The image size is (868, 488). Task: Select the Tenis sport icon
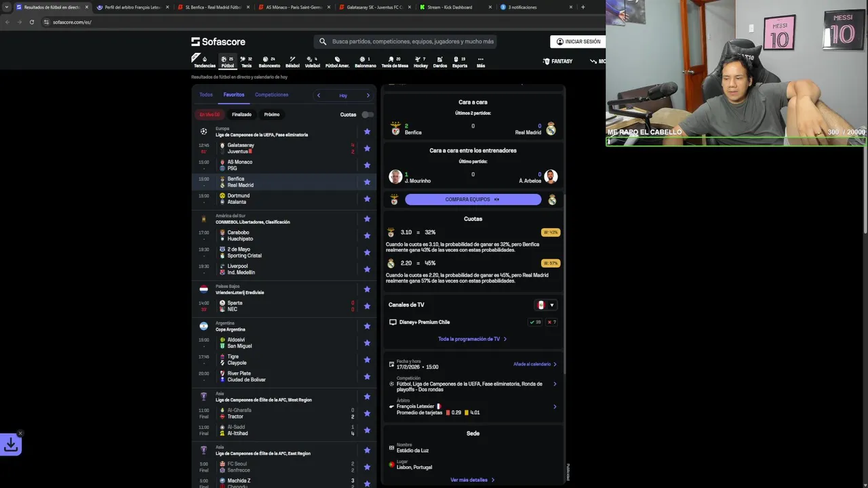[x=246, y=62]
